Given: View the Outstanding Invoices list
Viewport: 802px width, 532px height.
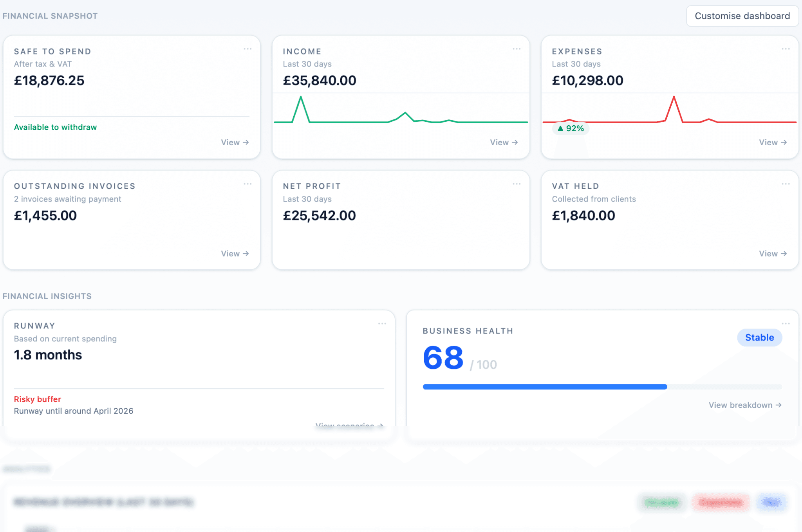Looking at the screenshot, I should tap(234, 253).
